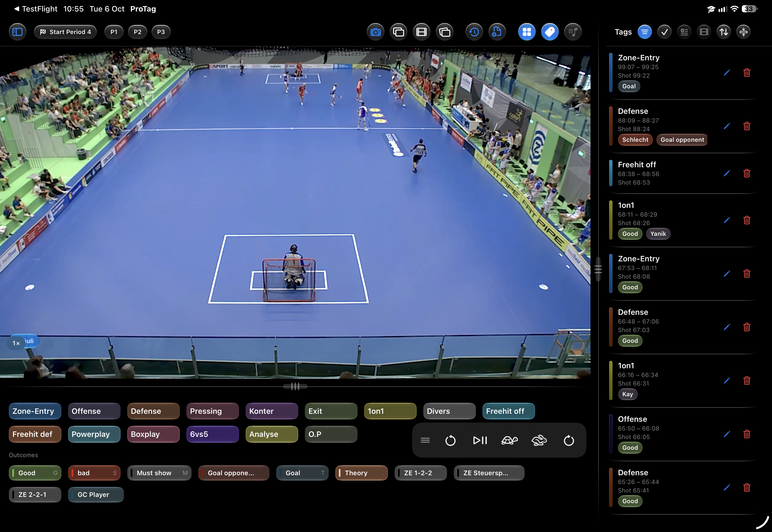
Task: Click the film icon in Tags header
Action: 704,32
